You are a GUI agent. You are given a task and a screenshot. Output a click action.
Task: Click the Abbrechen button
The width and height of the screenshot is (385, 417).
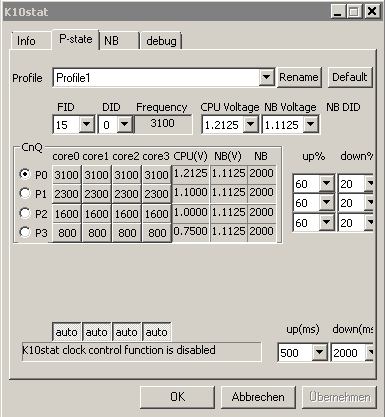tap(258, 397)
